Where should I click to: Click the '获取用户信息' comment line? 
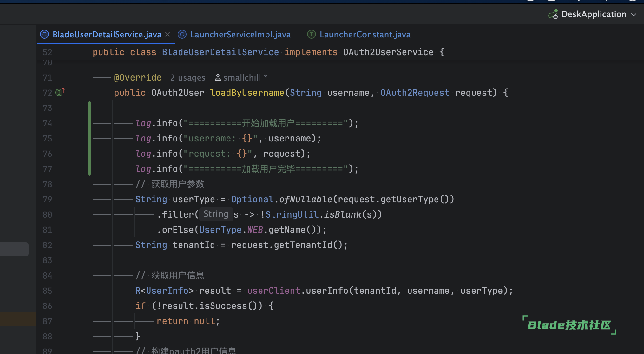coord(170,276)
